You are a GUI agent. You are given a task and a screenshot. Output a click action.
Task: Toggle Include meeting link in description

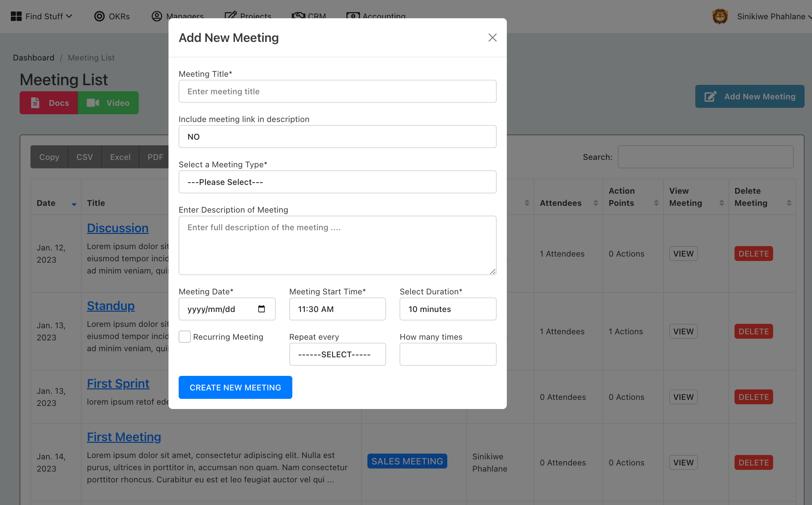click(338, 136)
